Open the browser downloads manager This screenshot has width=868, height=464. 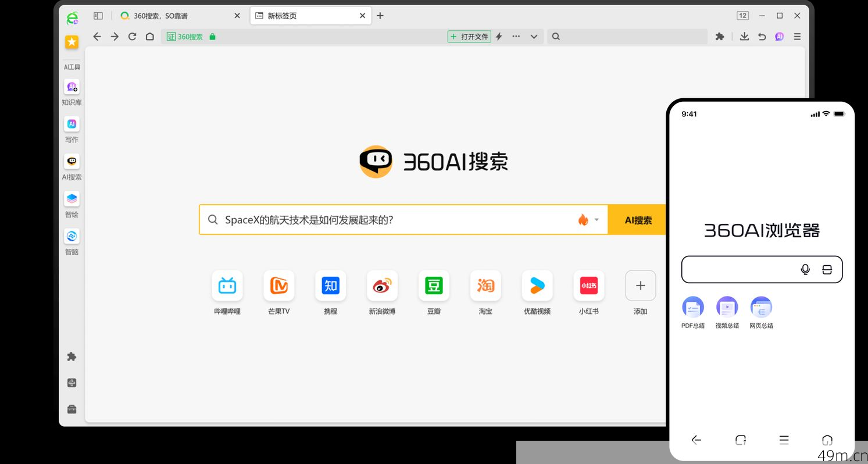(744, 36)
